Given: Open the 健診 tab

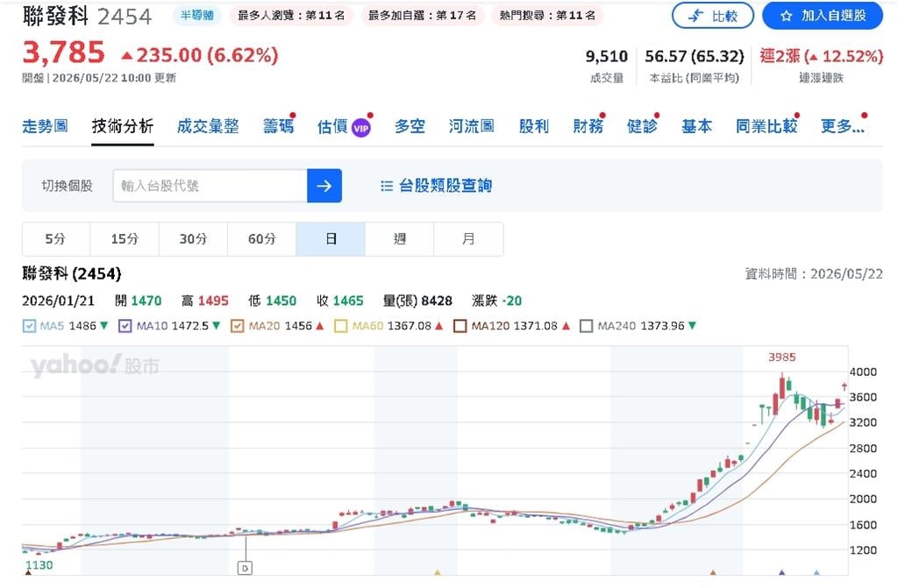Looking at the screenshot, I should tap(642, 126).
